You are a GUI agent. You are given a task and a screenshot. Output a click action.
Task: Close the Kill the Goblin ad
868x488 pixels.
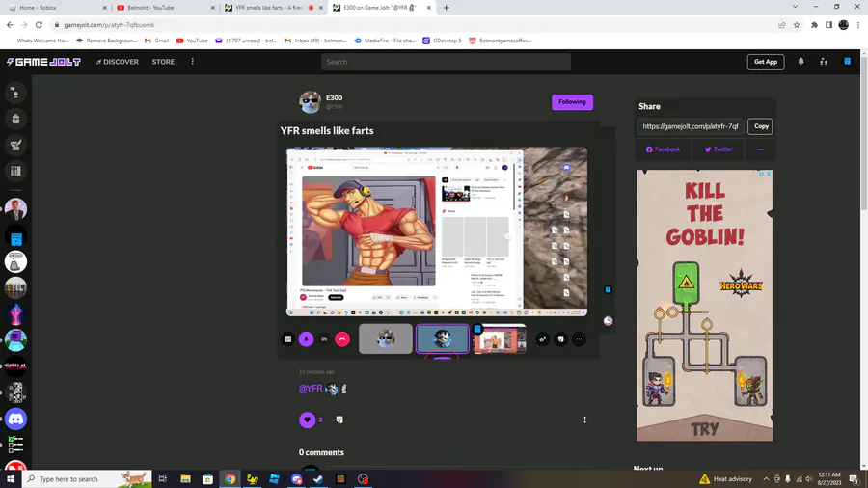point(769,174)
